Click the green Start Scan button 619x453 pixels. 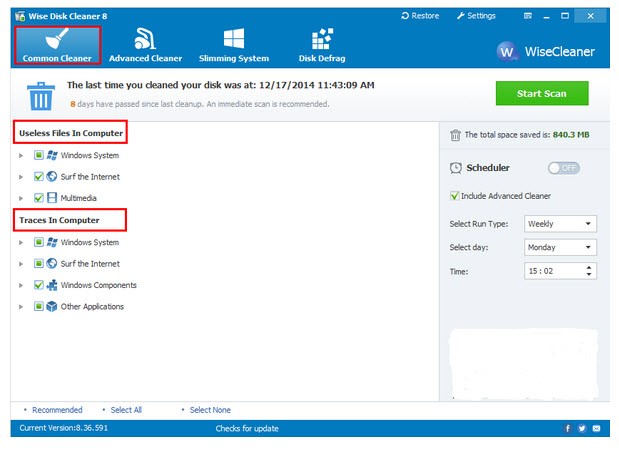pos(542,94)
